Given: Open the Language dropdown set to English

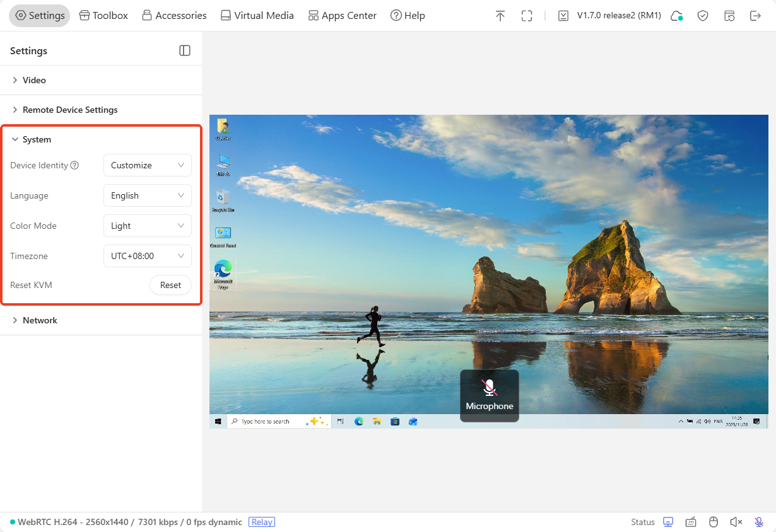Looking at the screenshot, I should pyautogui.click(x=147, y=195).
